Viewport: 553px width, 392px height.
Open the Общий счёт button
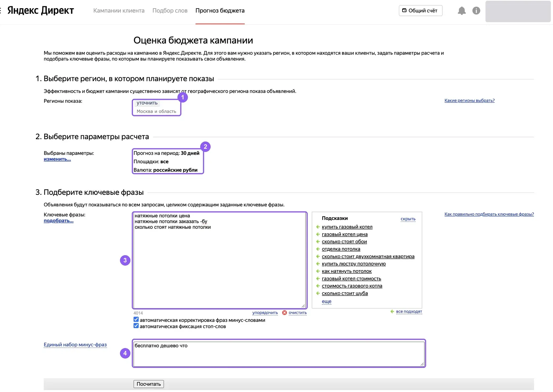(420, 11)
